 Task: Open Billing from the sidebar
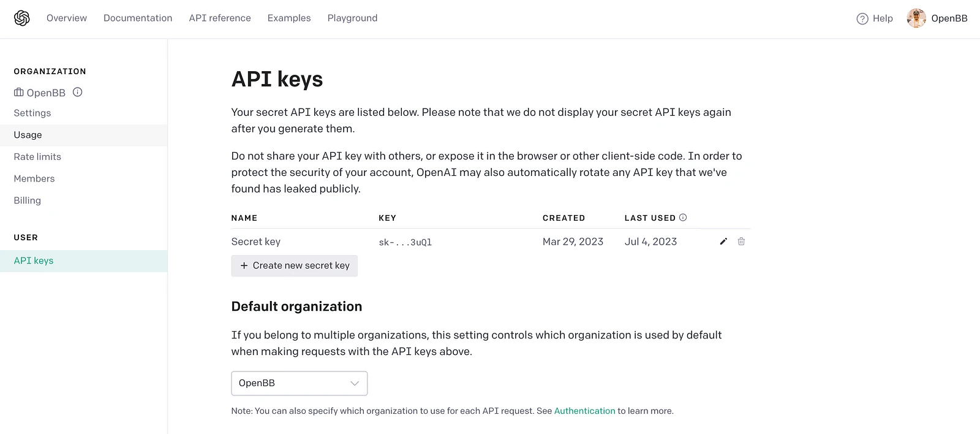[28, 200]
